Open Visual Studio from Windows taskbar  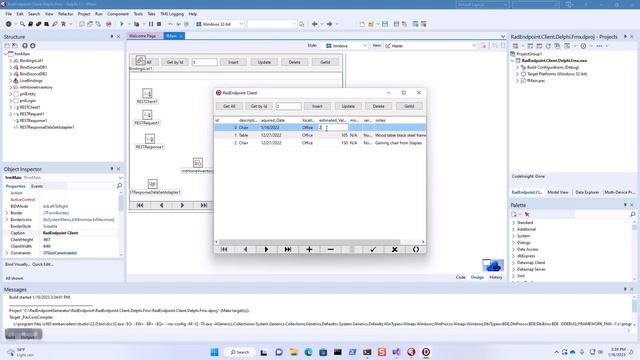coord(396,352)
